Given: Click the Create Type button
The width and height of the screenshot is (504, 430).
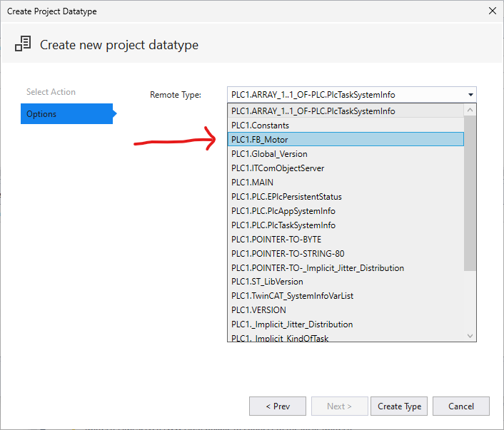Looking at the screenshot, I should (399, 406).
